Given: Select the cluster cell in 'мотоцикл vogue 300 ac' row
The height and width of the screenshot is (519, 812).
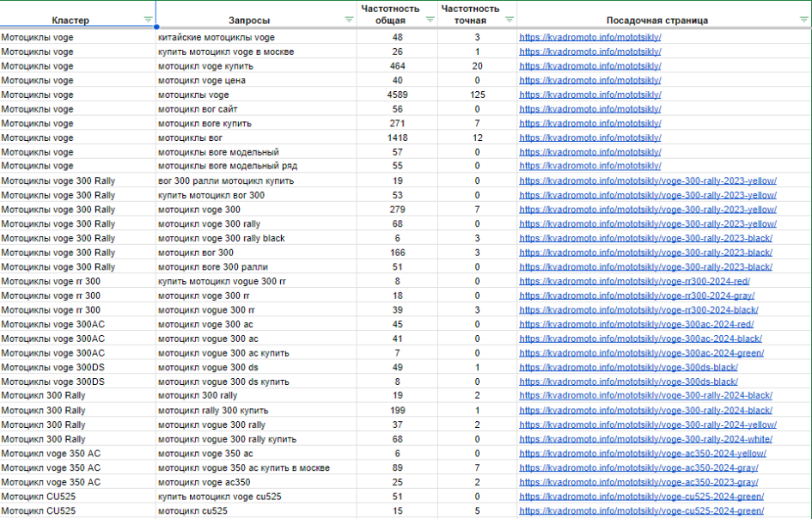Looking at the screenshot, I should (x=77, y=339).
